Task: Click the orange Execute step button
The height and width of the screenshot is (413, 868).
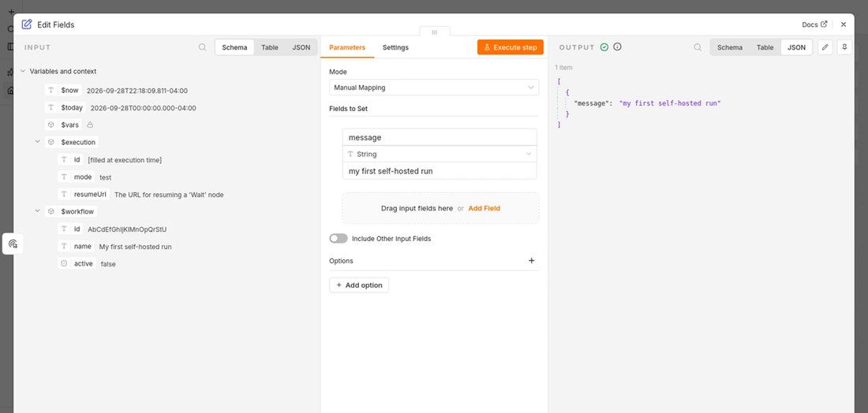Action: click(x=511, y=47)
